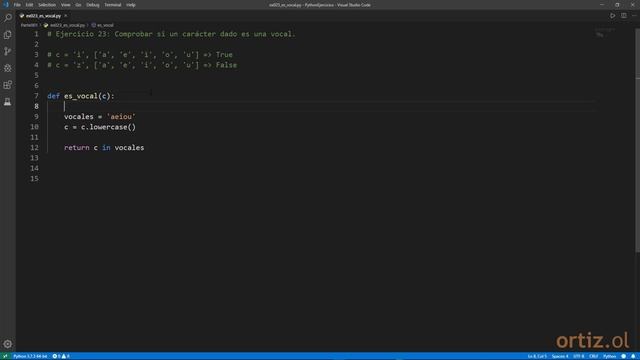This screenshot has height=360, width=640.
Task: Click the text "vocales = 'aeiou'"
Action: click(x=100, y=117)
